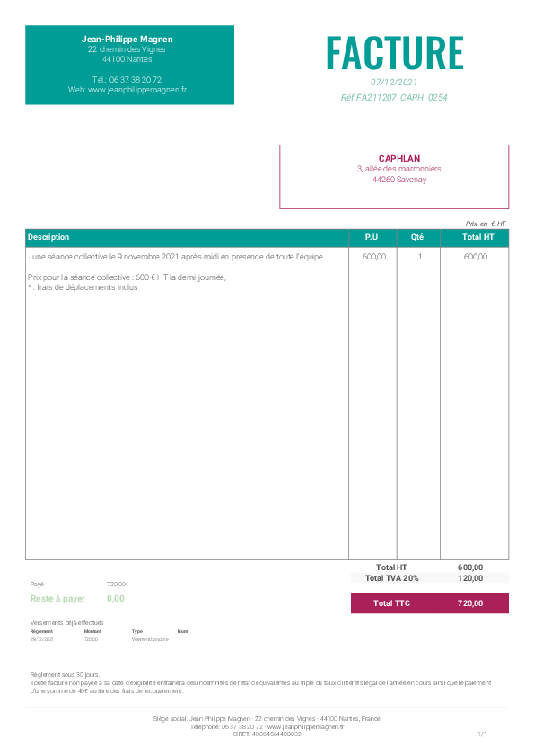This screenshot has width=534, height=756.
Task: Click the P.U column header
Action: point(371,237)
